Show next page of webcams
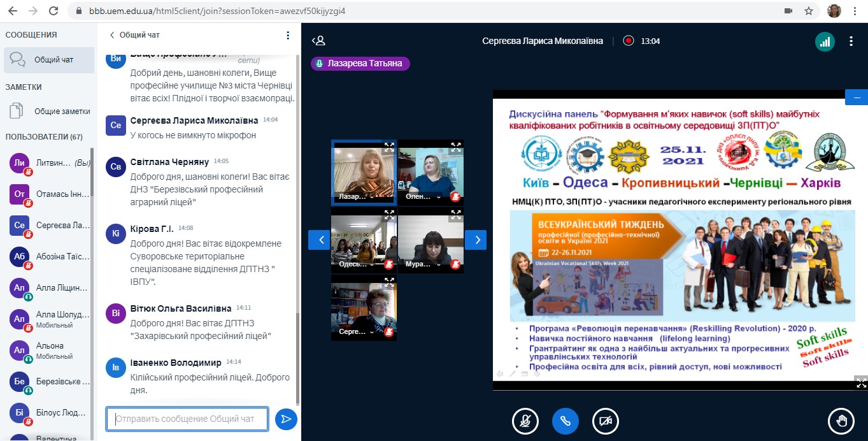Screen dimensions: 868x441 tap(476, 240)
